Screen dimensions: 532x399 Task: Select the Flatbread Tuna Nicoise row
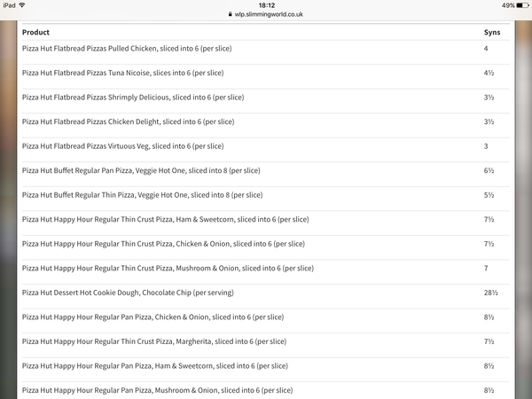coord(266,76)
